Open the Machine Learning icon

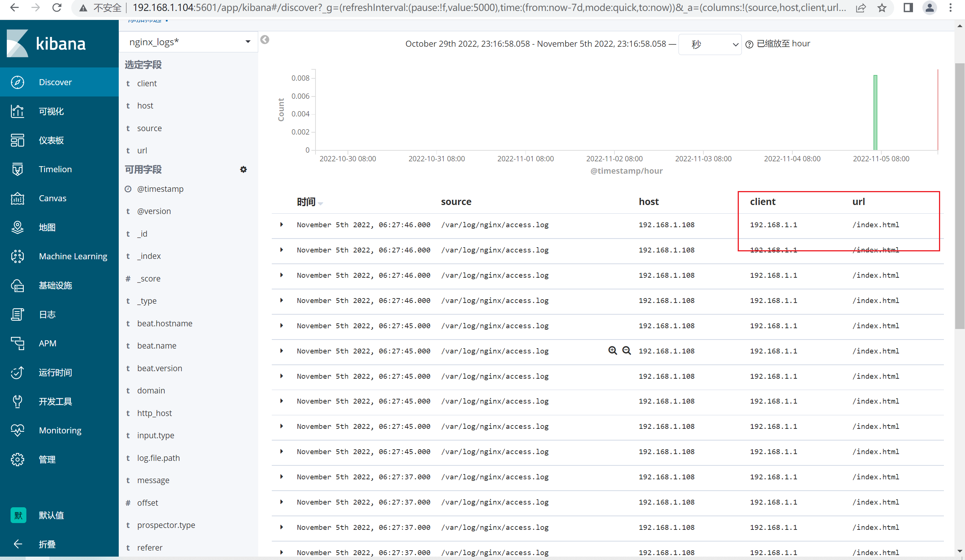[18, 256]
